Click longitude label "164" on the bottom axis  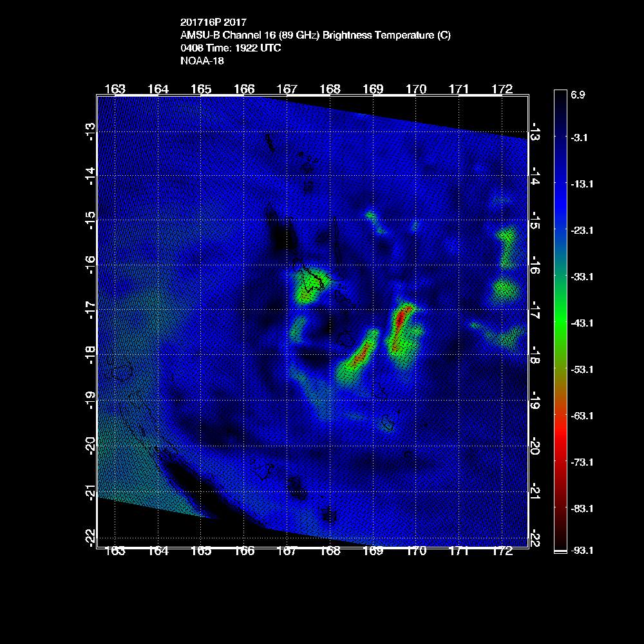tap(158, 551)
